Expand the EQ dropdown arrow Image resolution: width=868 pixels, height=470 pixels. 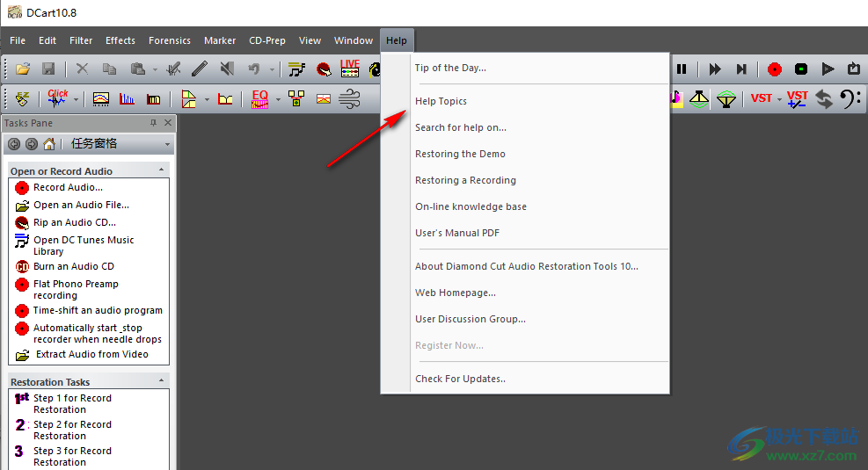click(278, 99)
